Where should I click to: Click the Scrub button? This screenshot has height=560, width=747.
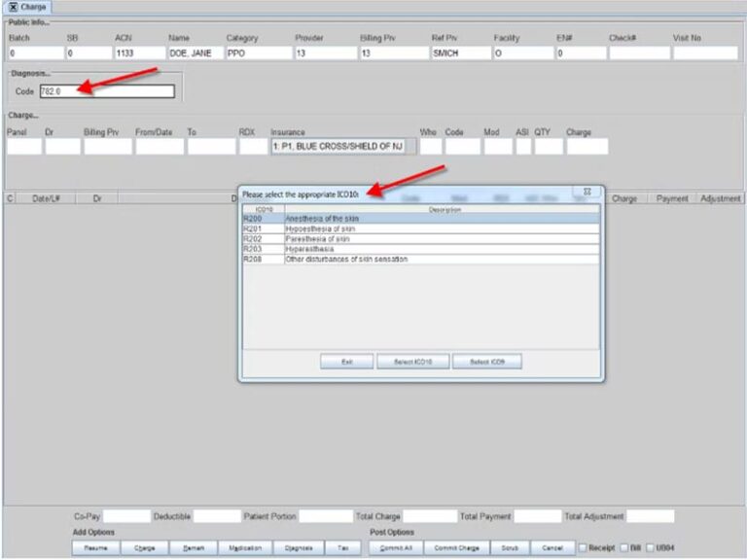point(510,548)
